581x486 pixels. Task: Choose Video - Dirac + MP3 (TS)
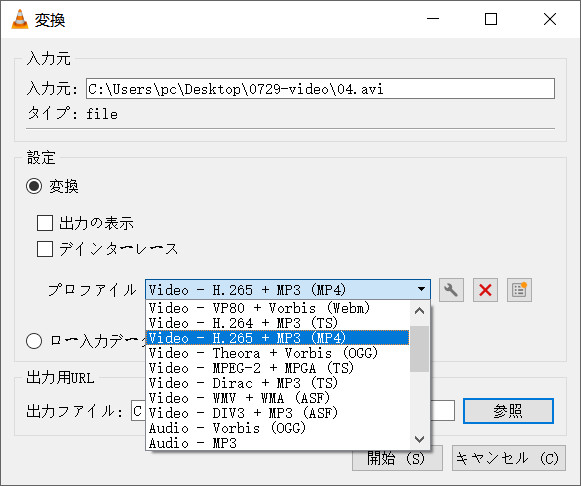[278, 383]
